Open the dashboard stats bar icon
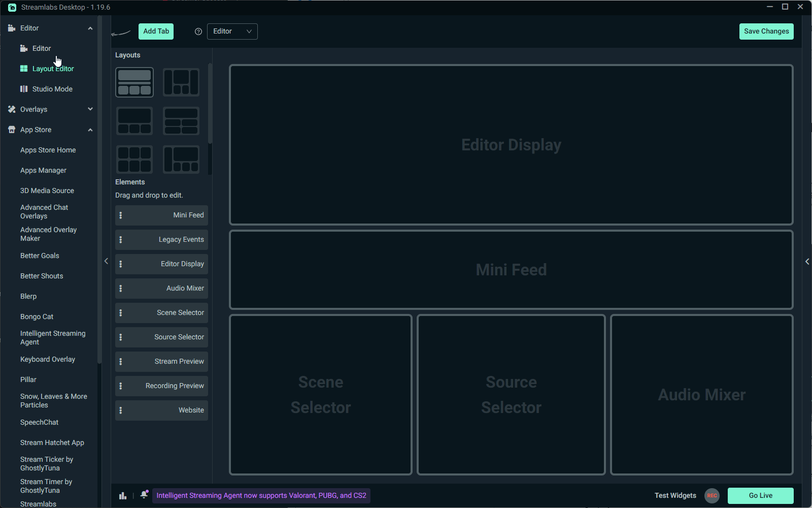The image size is (812, 508). [123, 495]
